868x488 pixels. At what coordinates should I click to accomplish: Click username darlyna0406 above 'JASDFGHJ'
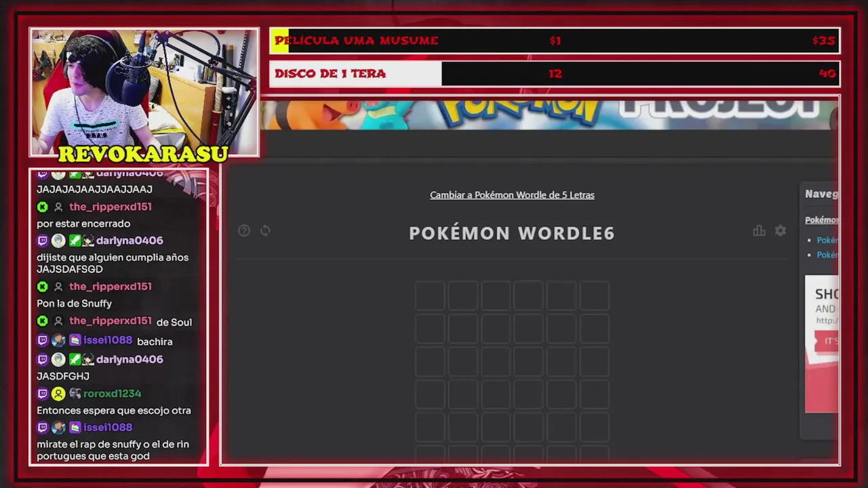(x=130, y=359)
